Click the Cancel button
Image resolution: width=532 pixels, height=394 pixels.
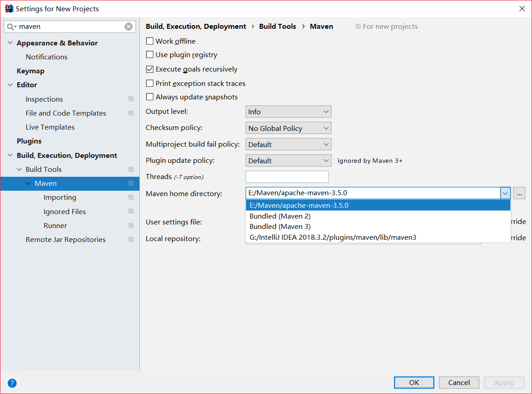[459, 382]
